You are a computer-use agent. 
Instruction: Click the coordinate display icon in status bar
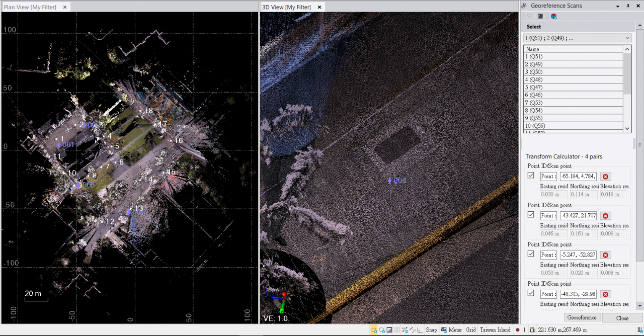(x=533, y=330)
